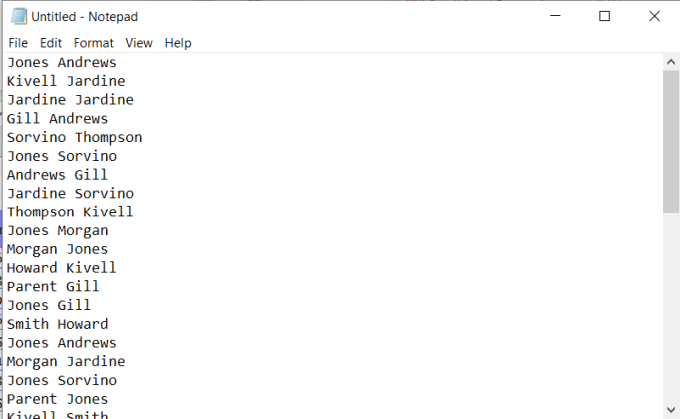
Task: Maximize the Notepad window
Action: [604, 16]
